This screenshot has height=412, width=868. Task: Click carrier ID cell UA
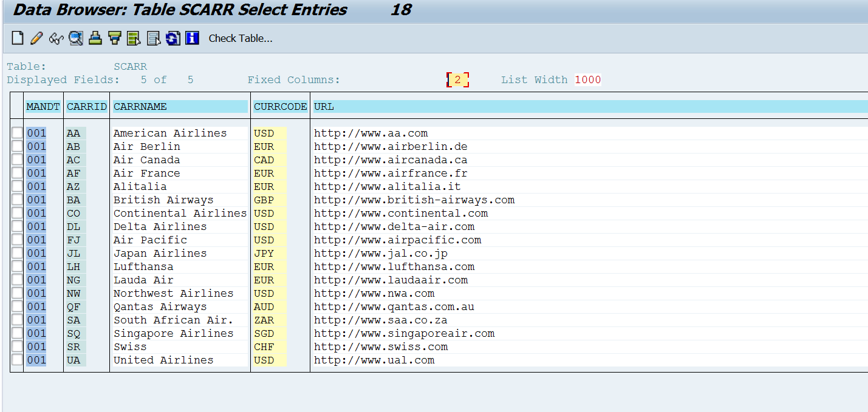76,360
